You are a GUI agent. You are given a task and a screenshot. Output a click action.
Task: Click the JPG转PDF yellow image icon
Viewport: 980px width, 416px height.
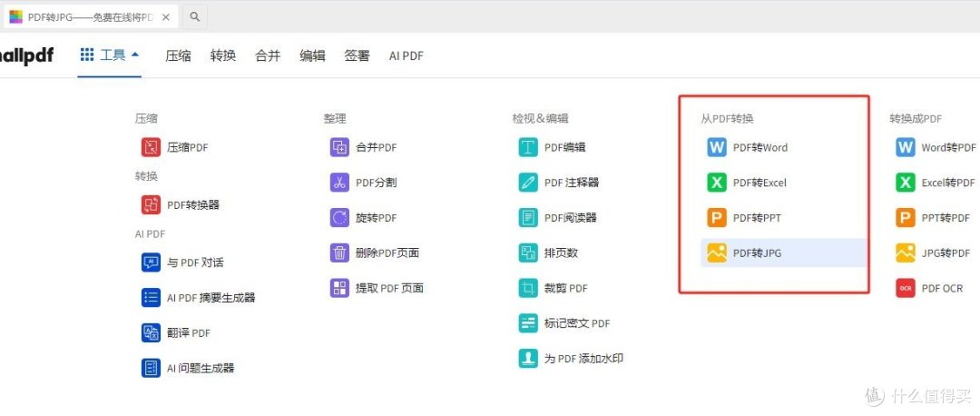point(906,253)
